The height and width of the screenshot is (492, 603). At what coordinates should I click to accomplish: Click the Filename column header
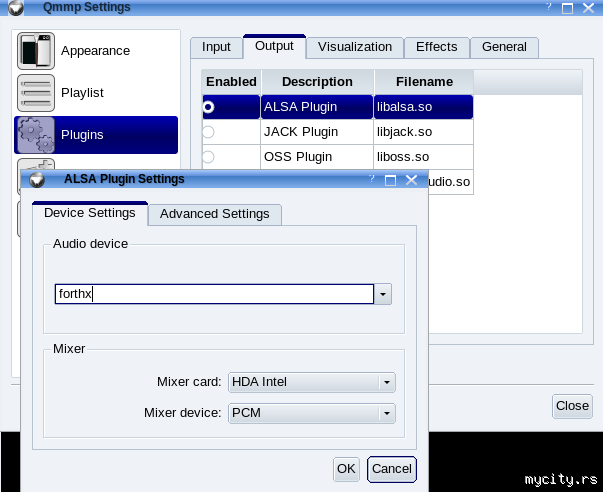click(424, 82)
